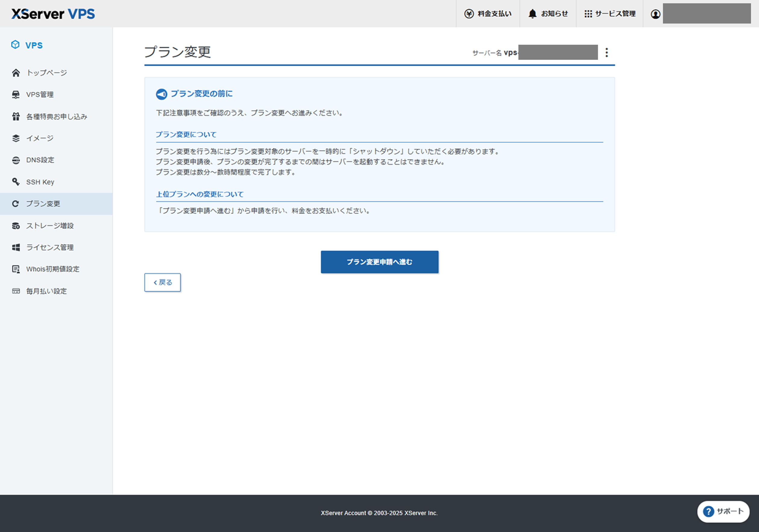This screenshot has height=532, width=759.
Task: Open イメージ layers icon item
Action: [x=16, y=139]
